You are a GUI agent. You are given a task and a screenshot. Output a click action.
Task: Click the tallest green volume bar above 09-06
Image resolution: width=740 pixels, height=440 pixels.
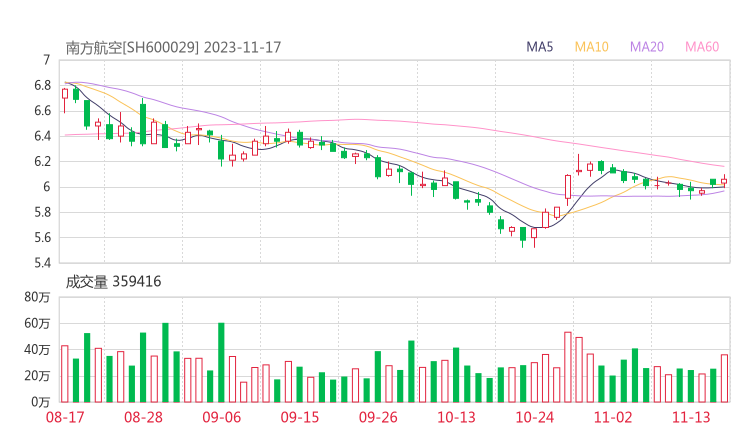click(x=221, y=362)
